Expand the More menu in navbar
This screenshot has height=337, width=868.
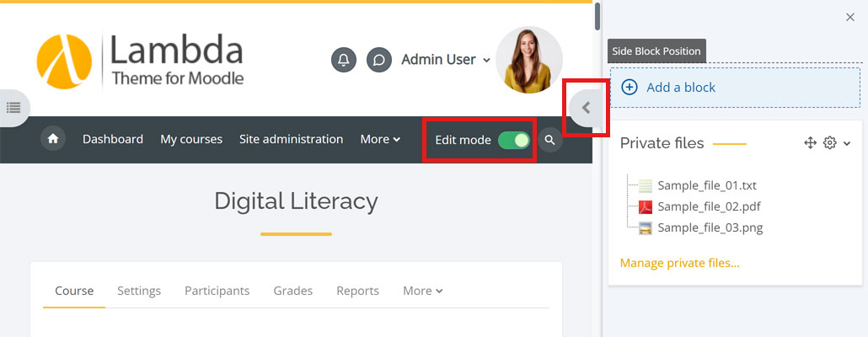[380, 139]
